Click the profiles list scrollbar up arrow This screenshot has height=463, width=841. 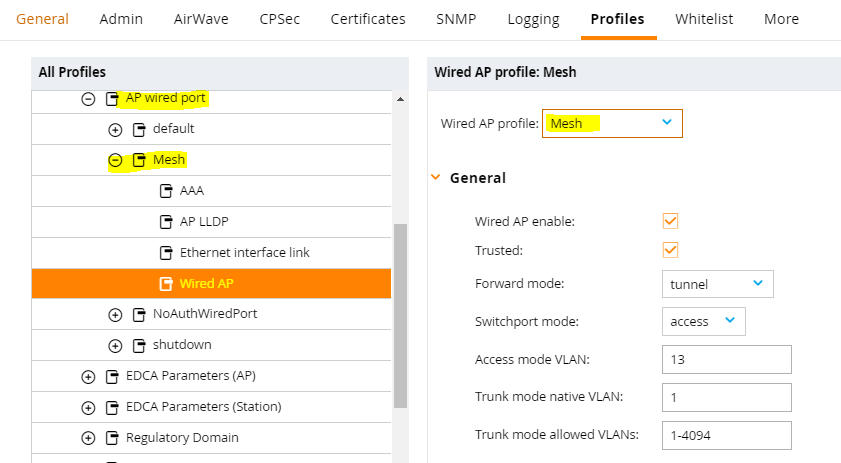(x=400, y=99)
